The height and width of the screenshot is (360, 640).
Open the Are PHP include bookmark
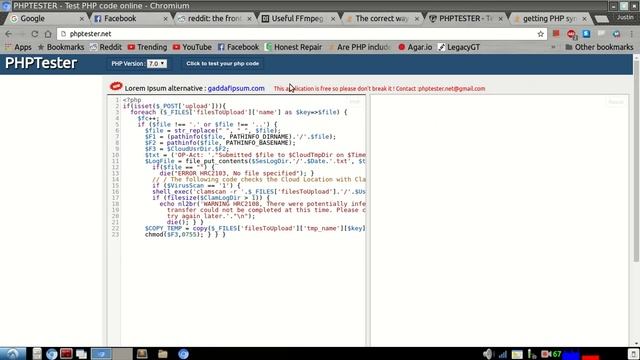pyautogui.click(x=360, y=47)
